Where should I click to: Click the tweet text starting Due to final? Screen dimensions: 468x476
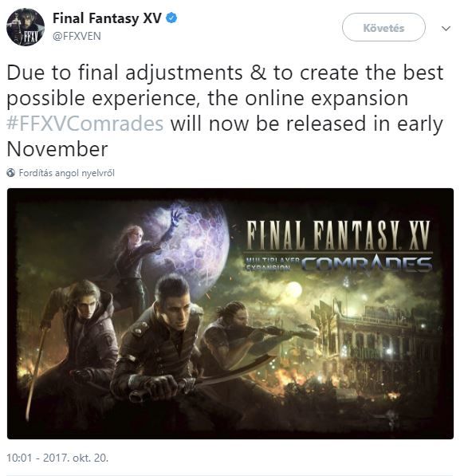pyautogui.click(x=225, y=111)
